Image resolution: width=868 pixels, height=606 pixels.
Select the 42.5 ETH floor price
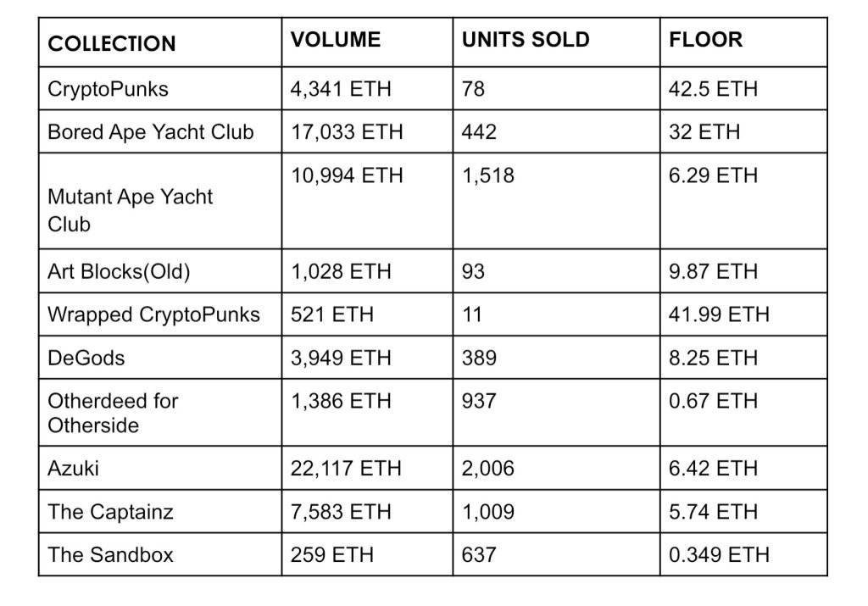click(x=713, y=89)
